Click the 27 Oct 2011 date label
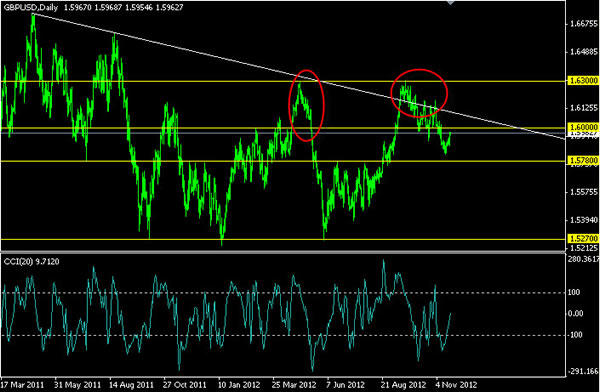This screenshot has height=392, width=600. pyautogui.click(x=185, y=384)
